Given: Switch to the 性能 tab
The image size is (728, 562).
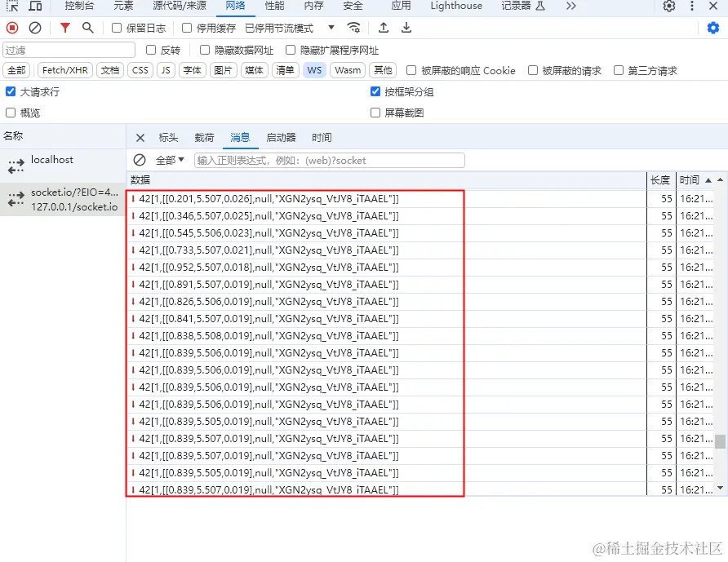Looking at the screenshot, I should click(x=274, y=6).
